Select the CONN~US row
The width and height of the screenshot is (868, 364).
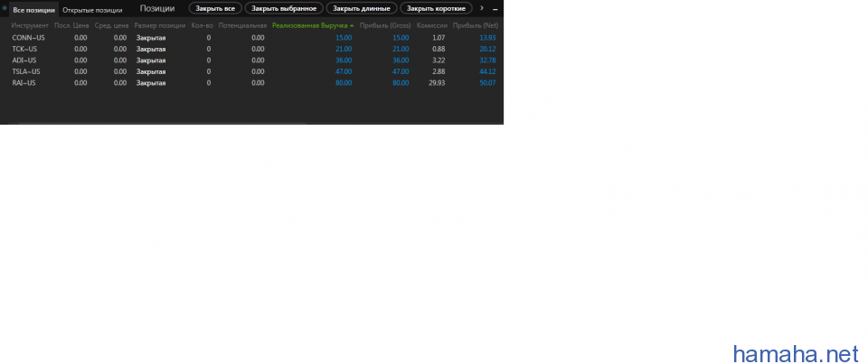click(x=252, y=38)
